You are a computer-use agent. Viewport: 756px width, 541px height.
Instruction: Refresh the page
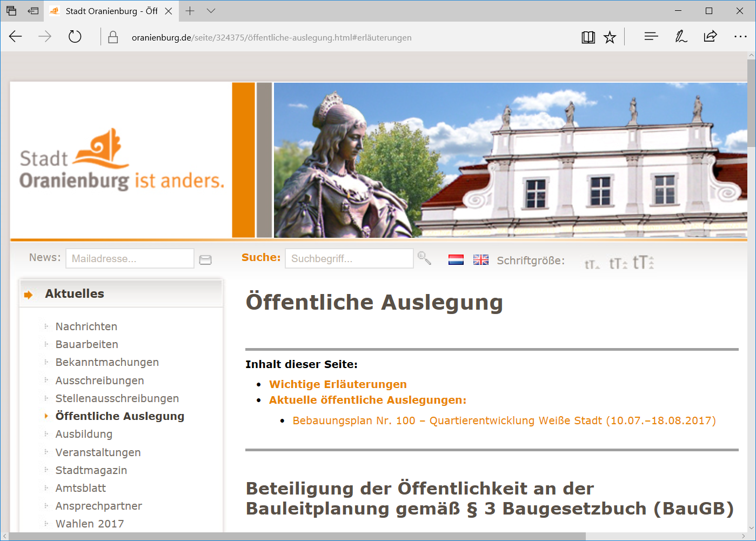tap(75, 37)
